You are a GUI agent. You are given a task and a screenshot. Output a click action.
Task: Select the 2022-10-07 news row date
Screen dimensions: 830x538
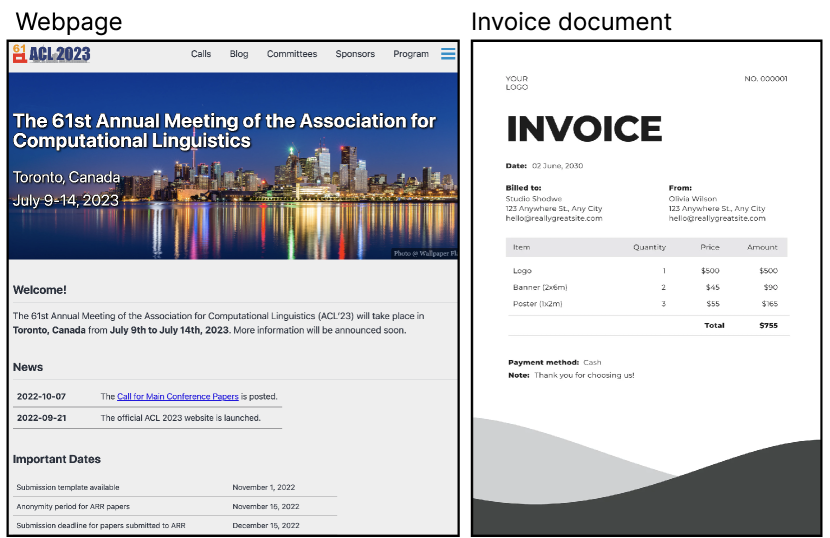click(x=41, y=397)
